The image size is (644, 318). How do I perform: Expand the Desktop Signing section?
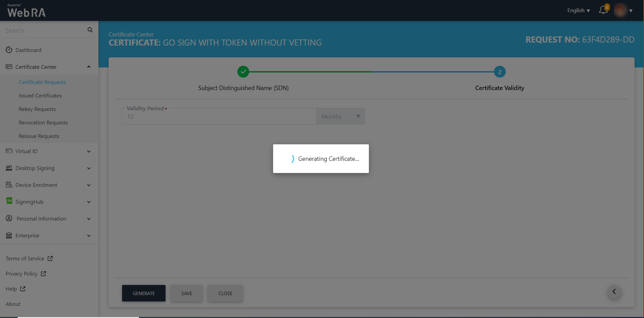[x=89, y=168]
